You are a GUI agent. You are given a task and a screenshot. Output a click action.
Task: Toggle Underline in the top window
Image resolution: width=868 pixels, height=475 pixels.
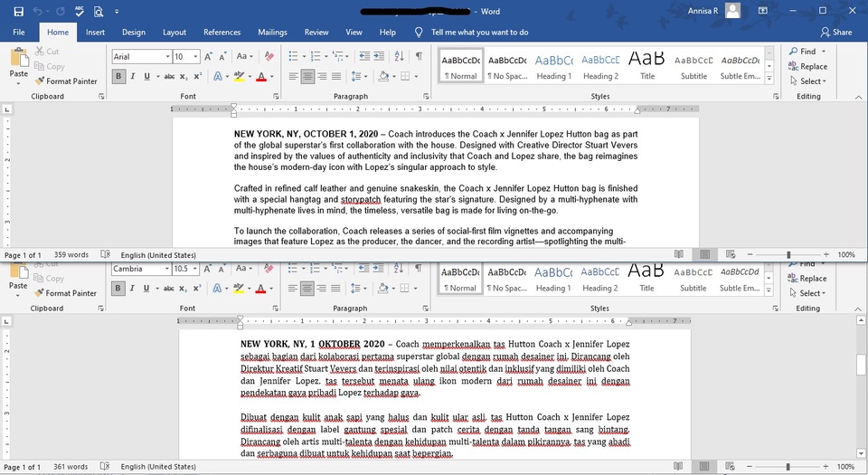(146, 76)
